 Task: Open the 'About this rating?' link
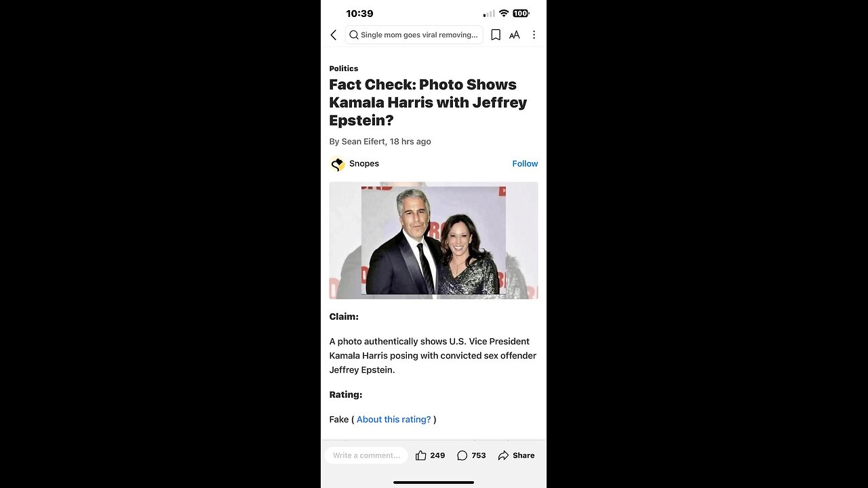click(x=394, y=420)
